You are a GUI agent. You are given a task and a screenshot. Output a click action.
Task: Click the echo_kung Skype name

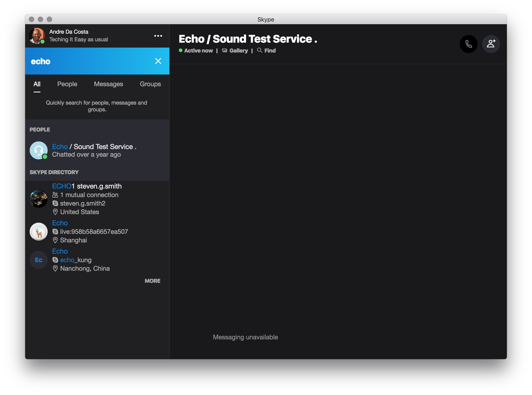coord(76,260)
